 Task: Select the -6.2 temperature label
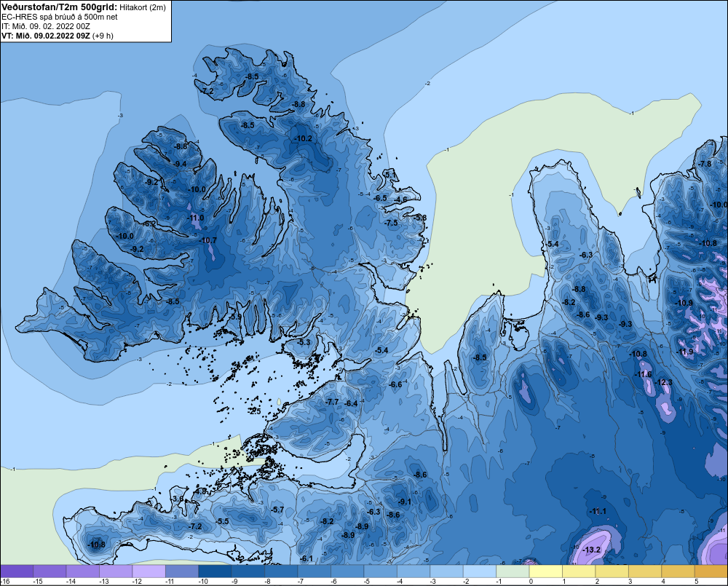[x=149, y=223]
